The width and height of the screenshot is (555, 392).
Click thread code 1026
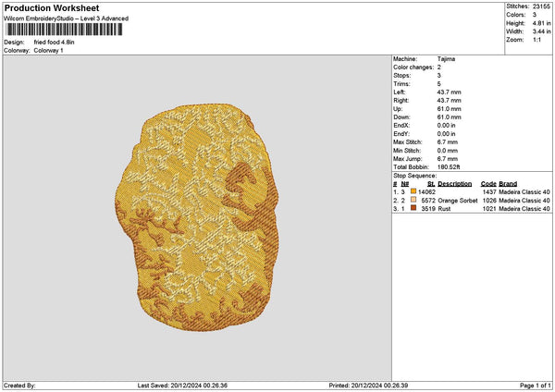pyautogui.click(x=489, y=201)
